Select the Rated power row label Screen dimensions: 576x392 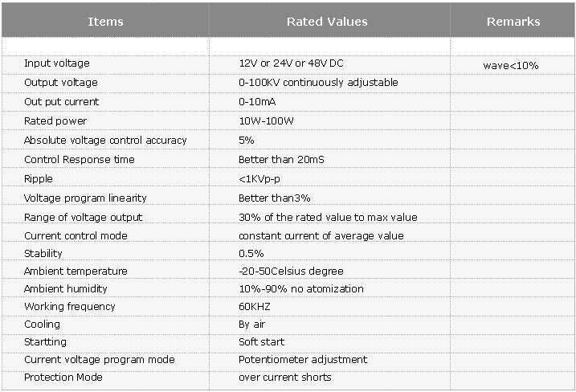click(55, 121)
